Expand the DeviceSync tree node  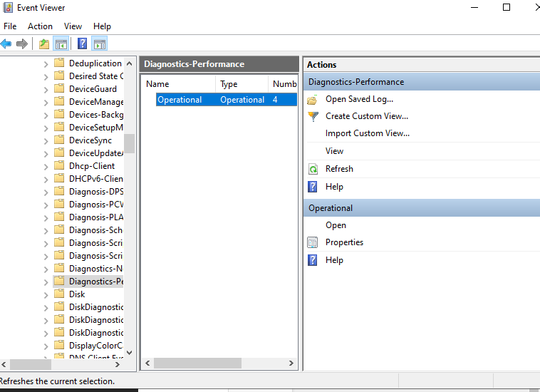46,141
